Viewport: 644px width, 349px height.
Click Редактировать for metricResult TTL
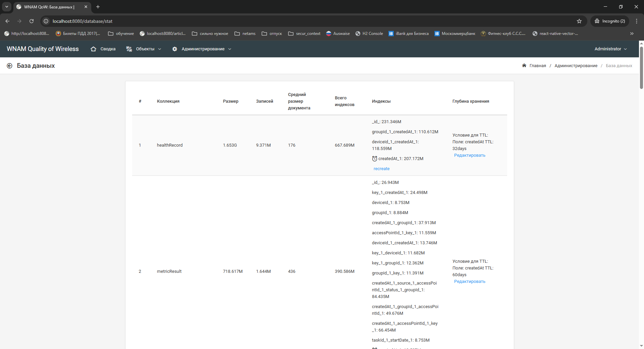470,282
